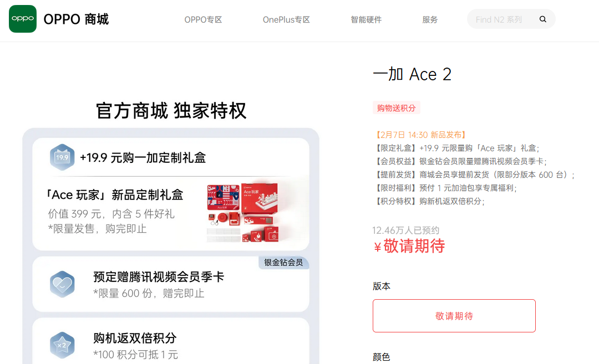Click the 购物送积分 tag
Image resolution: width=599 pixels, height=364 pixels.
[x=397, y=108]
